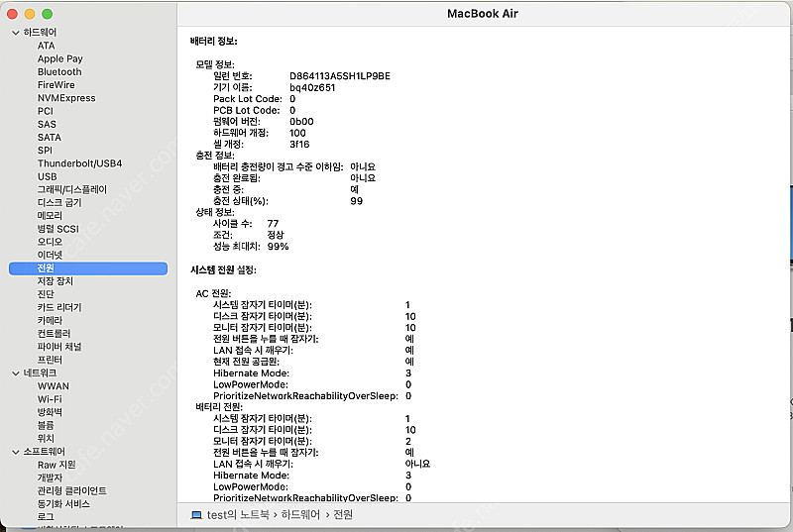Select WWAN under network
The width and height of the screenshot is (793, 532).
point(54,386)
